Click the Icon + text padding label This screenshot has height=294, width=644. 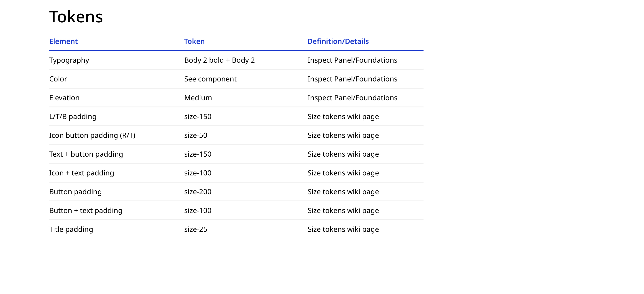pos(81,173)
